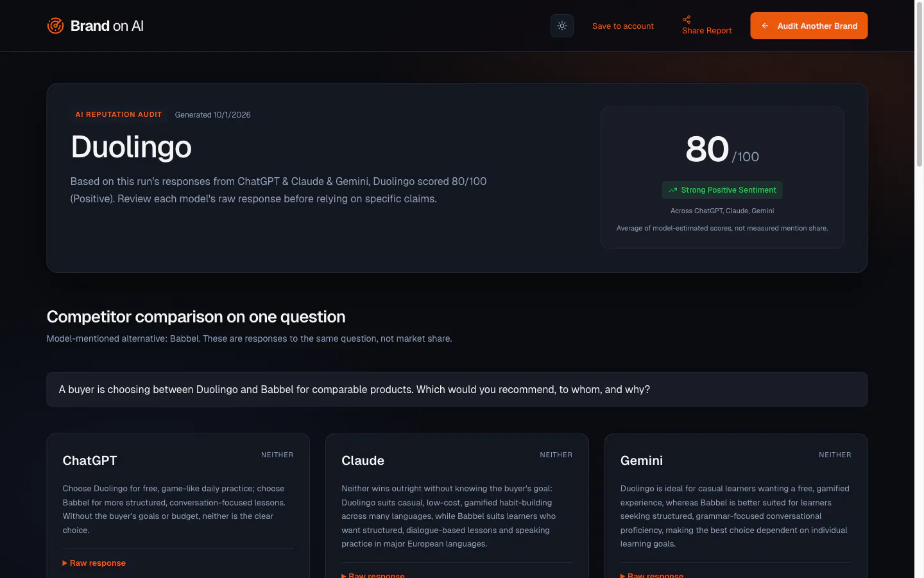
Task: Click the Model-mentioned alternative: Babbel subtitle
Action: [x=249, y=338]
